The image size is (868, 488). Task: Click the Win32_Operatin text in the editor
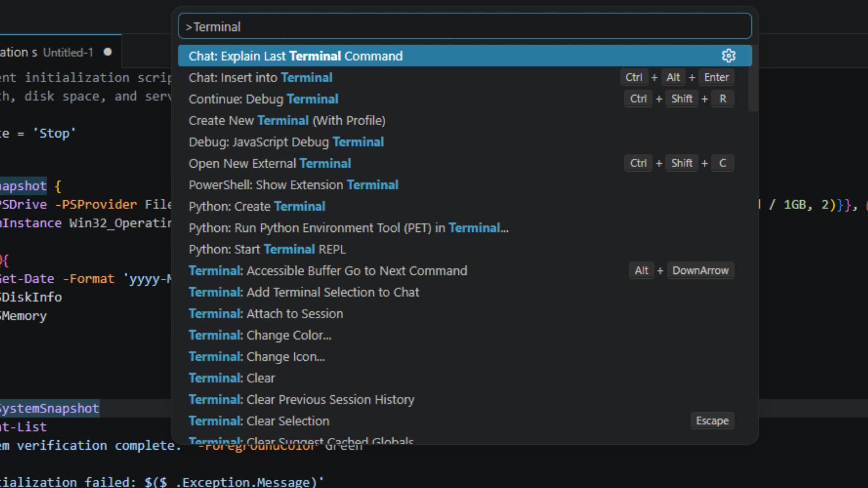[120, 223]
